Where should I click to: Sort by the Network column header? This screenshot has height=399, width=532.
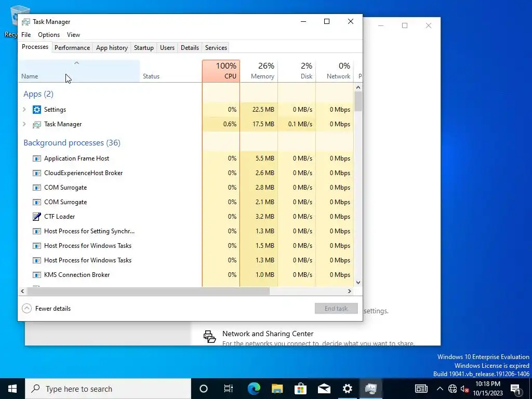(x=335, y=71)
